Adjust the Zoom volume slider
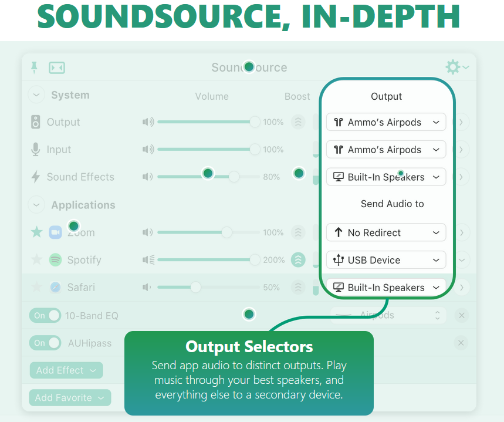This screenshot has height=422, width=504. click(209, 232)
